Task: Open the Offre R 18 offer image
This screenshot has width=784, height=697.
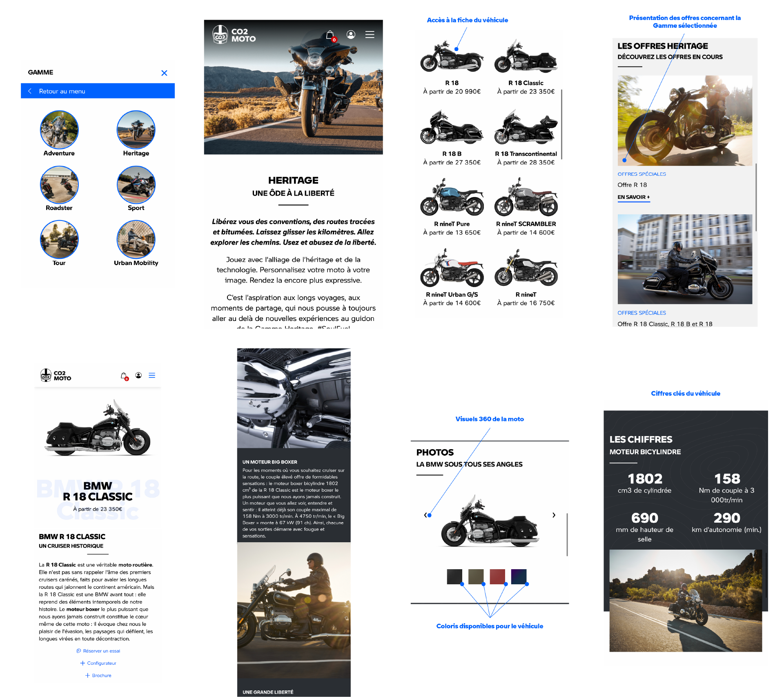Action: [x=685, y=120]
